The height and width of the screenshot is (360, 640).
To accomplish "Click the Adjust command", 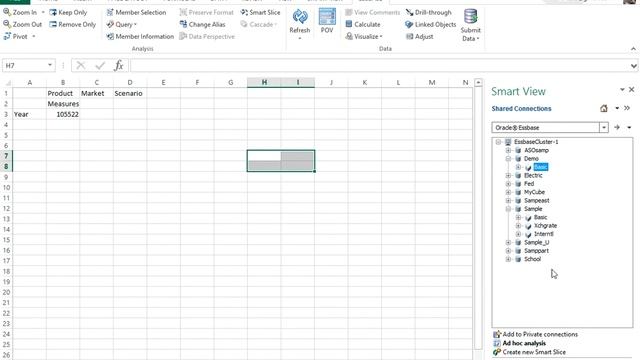I will (420, 36).
